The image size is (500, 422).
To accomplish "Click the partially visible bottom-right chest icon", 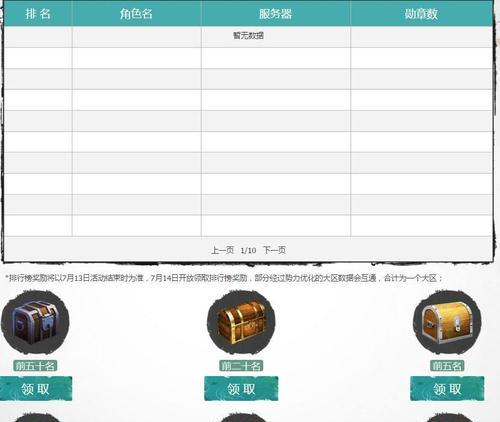I will point(448,418).
